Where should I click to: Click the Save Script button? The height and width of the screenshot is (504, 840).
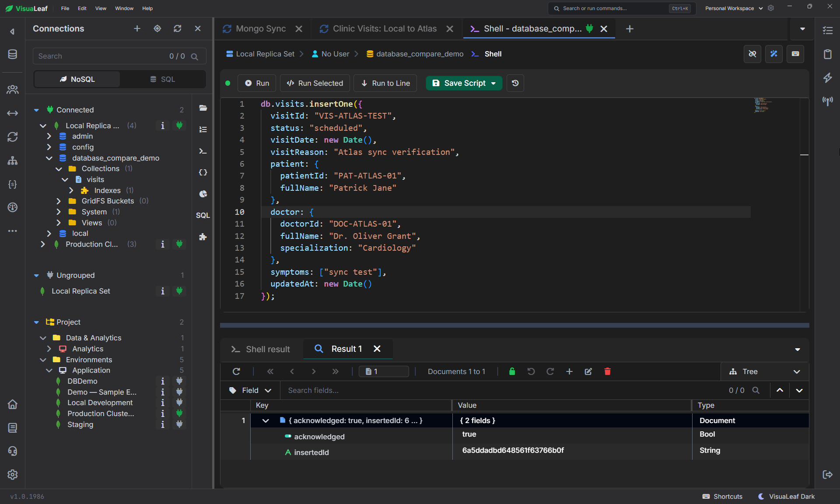(x=464, y=83)
